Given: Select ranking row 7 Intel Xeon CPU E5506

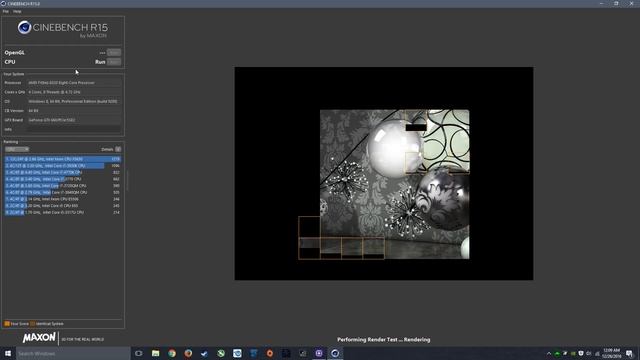Looking at the screenshot, I should (63, 199).
